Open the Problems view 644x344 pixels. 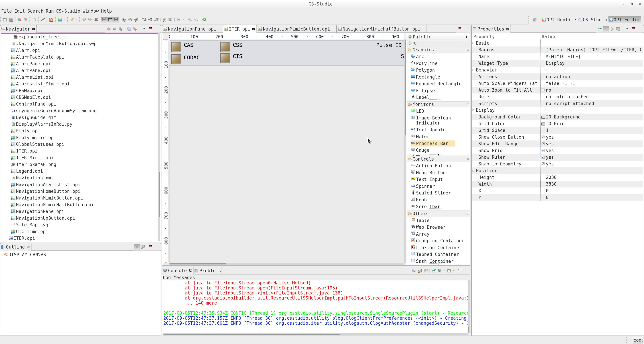click(209, 271)
